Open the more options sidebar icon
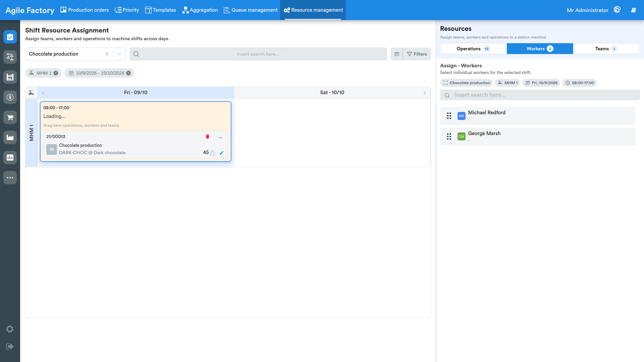The height and width of the screenshot is (362, 644). click(x=10, y=178)
